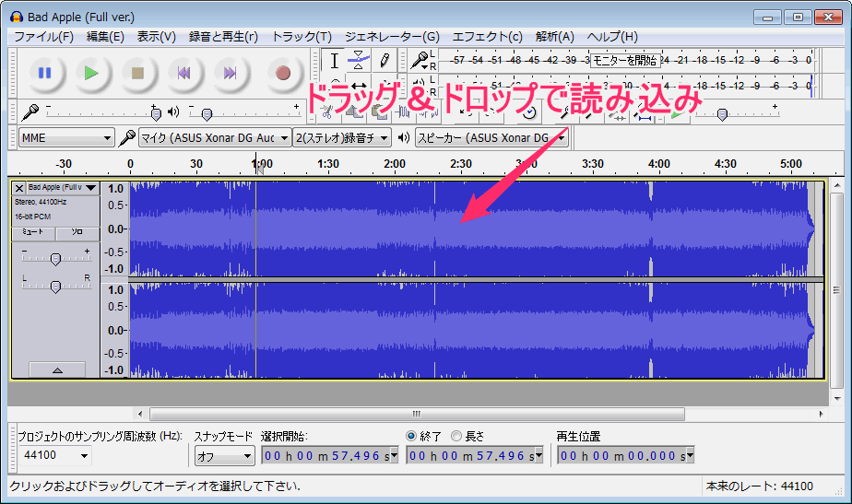Click the speaker icon of the output volume slider
The image size is (852, 504).
[172, 111]
